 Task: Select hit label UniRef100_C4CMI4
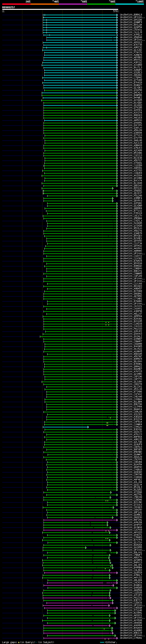coord(131,583)
